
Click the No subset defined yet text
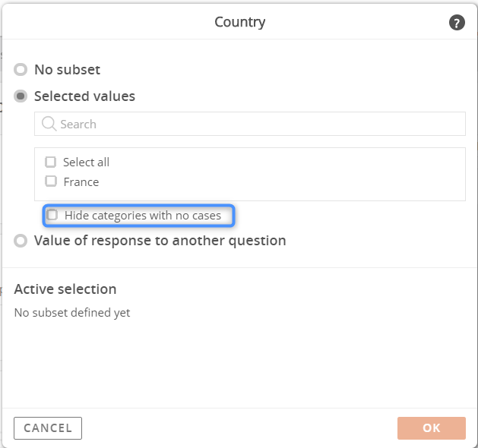pos(72,313)
